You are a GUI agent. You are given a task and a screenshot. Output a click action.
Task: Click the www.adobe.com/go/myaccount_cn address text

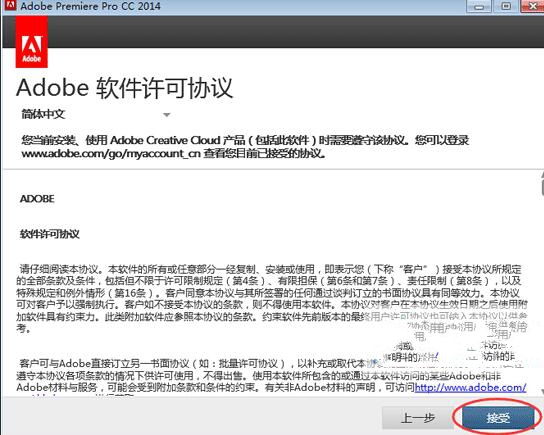coord(111,153)
